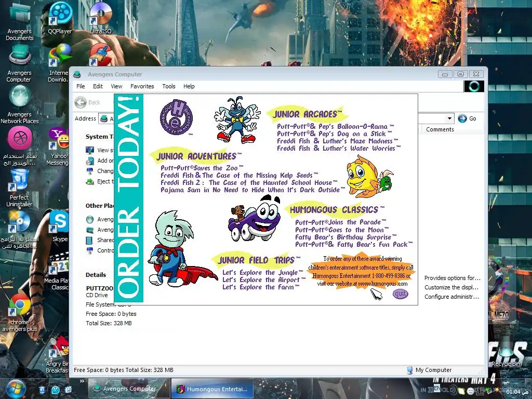Expand the address bar dropdown arrow
This screenshot has width=532, height=399.
tap(449, 118)
